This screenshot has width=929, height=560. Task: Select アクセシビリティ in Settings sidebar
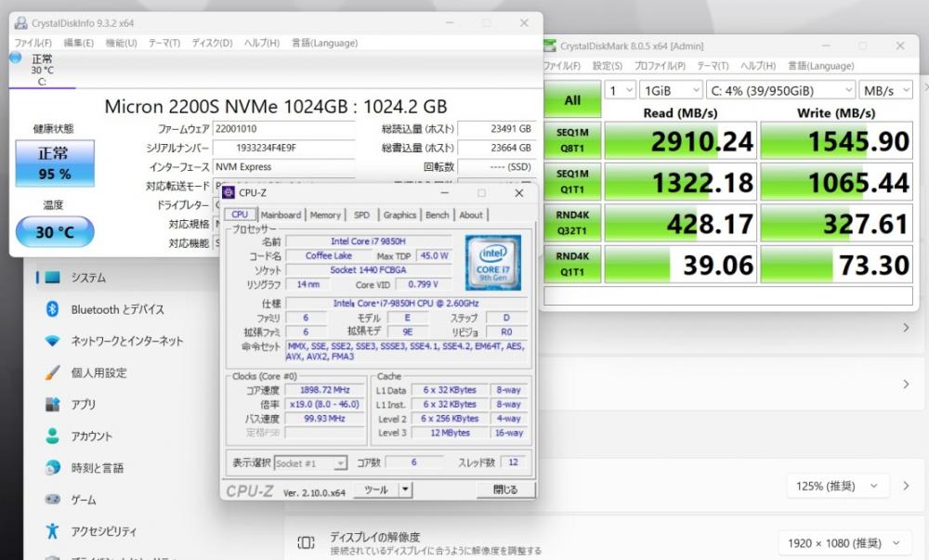tap(104, 531)
